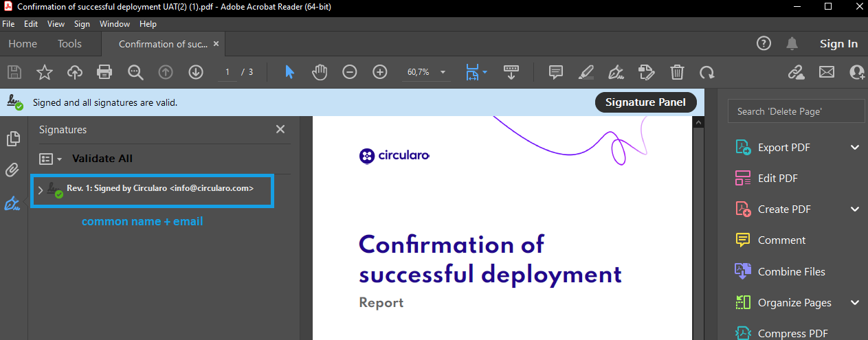868x340 pixels.
Task: Click the Signature Panel button
Action: [645, 102]
